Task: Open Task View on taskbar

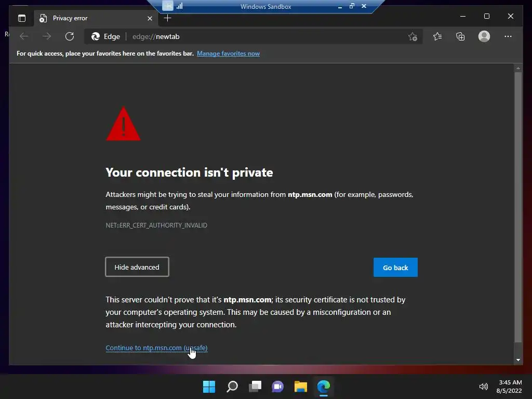Action: tap(255, 387)
